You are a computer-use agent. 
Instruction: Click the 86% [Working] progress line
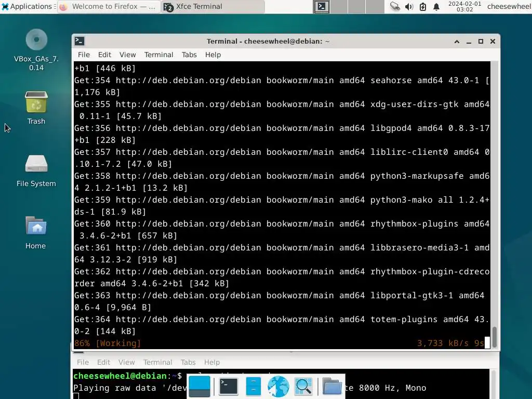(x=107, y=343)
